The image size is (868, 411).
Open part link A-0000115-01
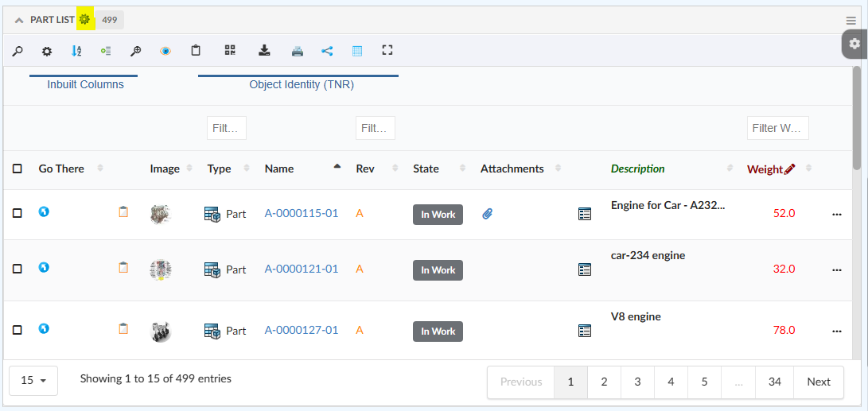point(302,213)
